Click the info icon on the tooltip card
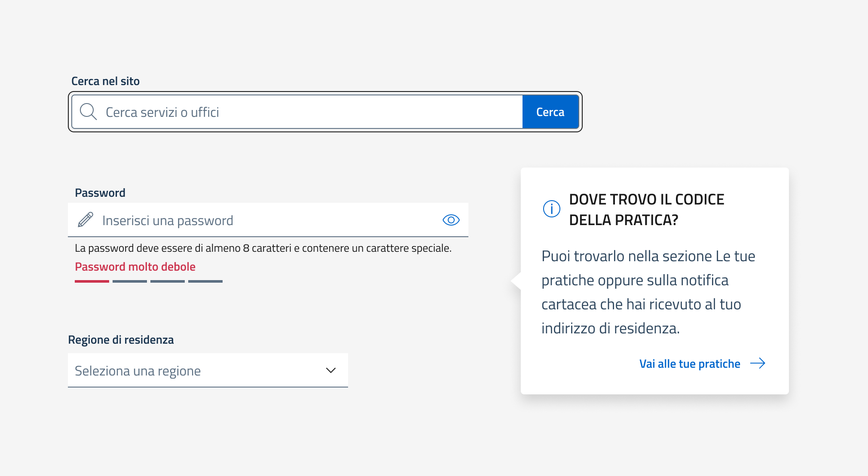Viewport: 868px width, 476px height. [552, 209]
